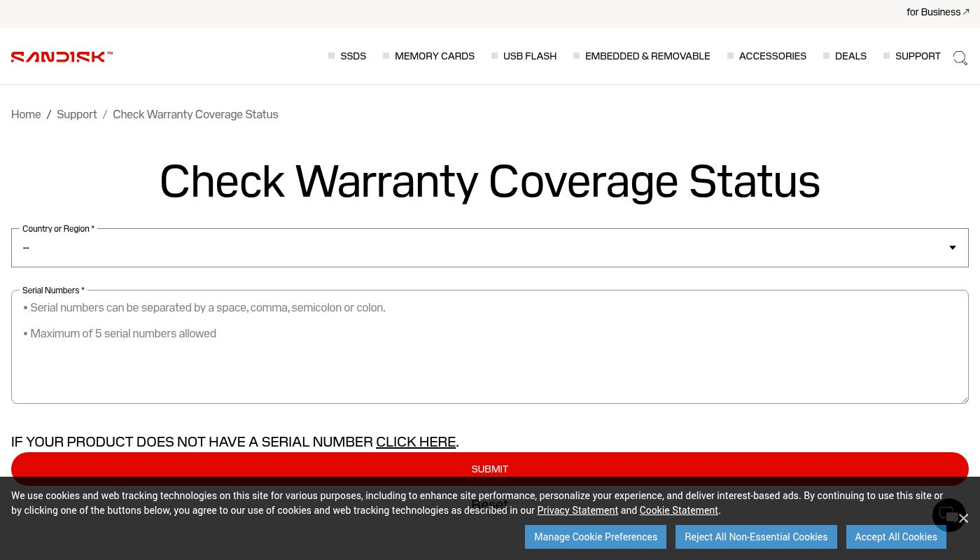Open the Accessories menu
This screenshot has width=980, height=560.
(772, 56)
